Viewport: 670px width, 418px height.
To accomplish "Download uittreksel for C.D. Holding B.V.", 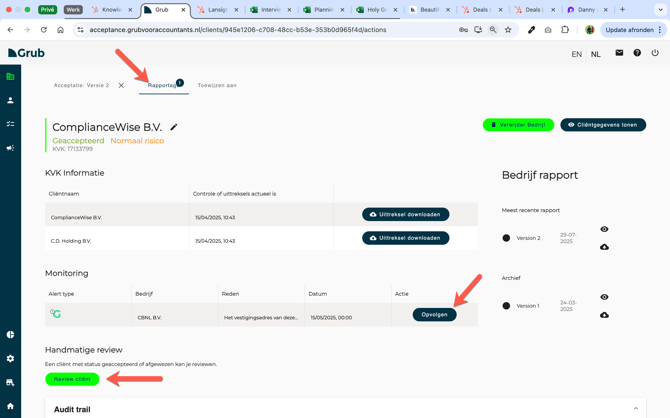I will [x=406, y=238].
